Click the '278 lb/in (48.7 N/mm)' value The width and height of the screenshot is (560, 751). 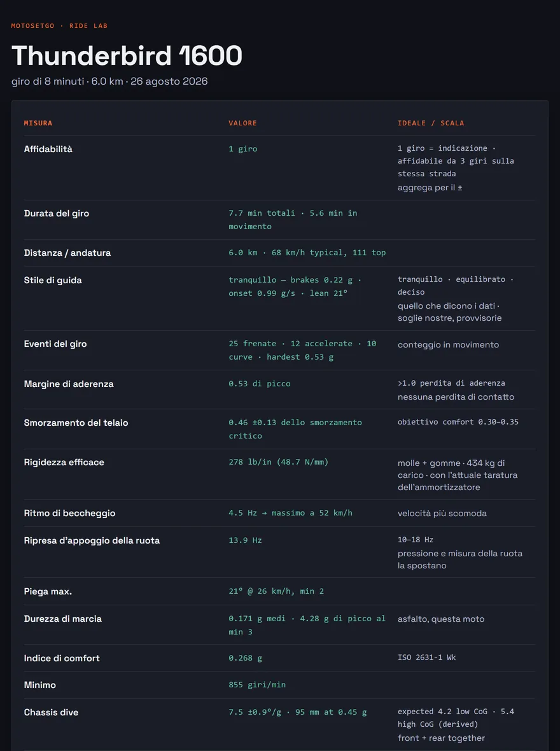pos(278,462)
